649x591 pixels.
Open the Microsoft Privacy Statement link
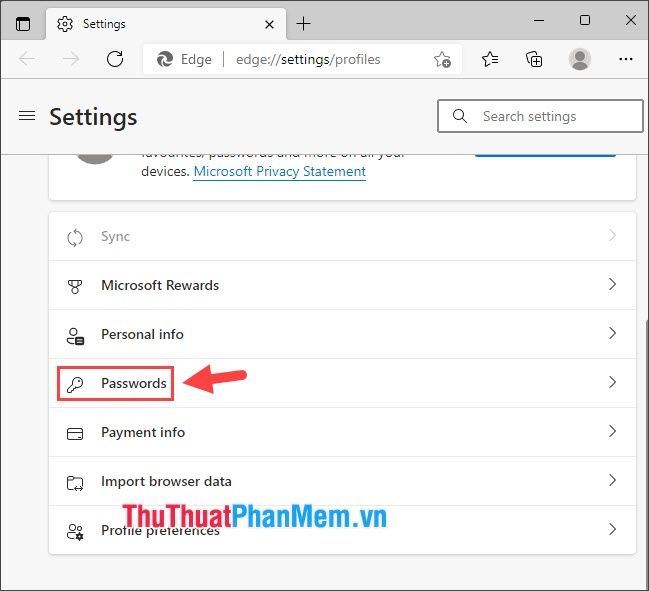pos(279,171)
